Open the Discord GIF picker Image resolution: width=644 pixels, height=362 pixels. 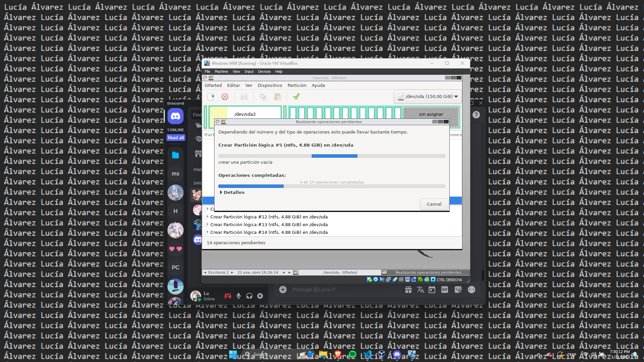pos(444,290)
